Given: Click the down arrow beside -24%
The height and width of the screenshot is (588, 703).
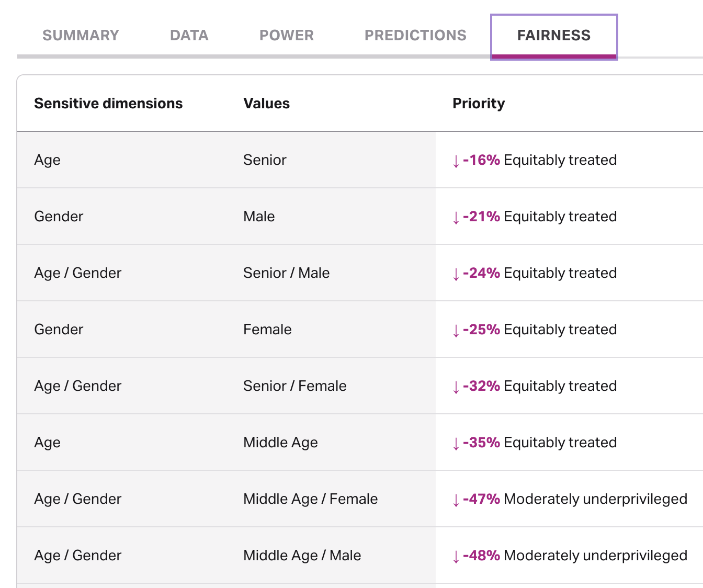Looking at the screenshot, I should pos(456,274).
